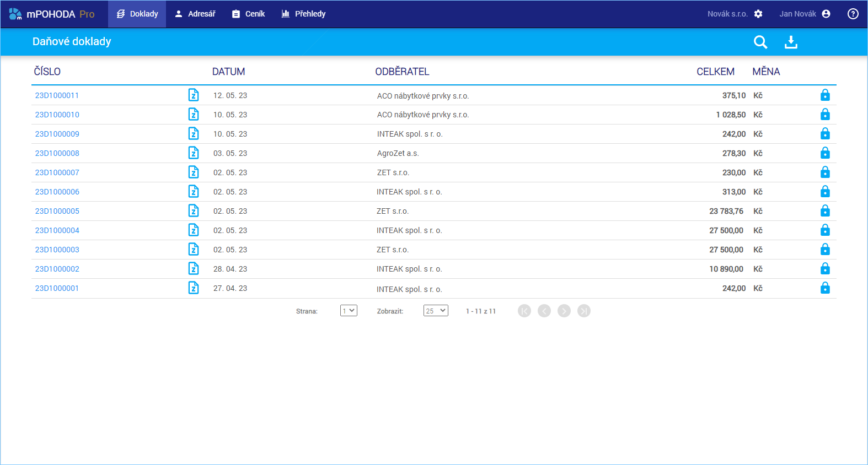Click document icon for 23D1000011
This screenshot has width=868, height=465.
coord(194,95)
